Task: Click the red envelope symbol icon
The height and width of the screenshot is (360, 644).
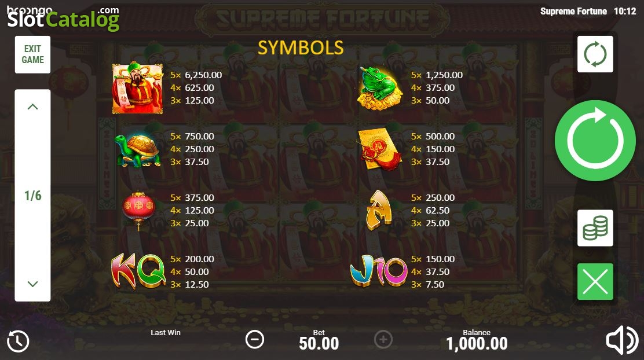Action: click(x=378, y=149)
